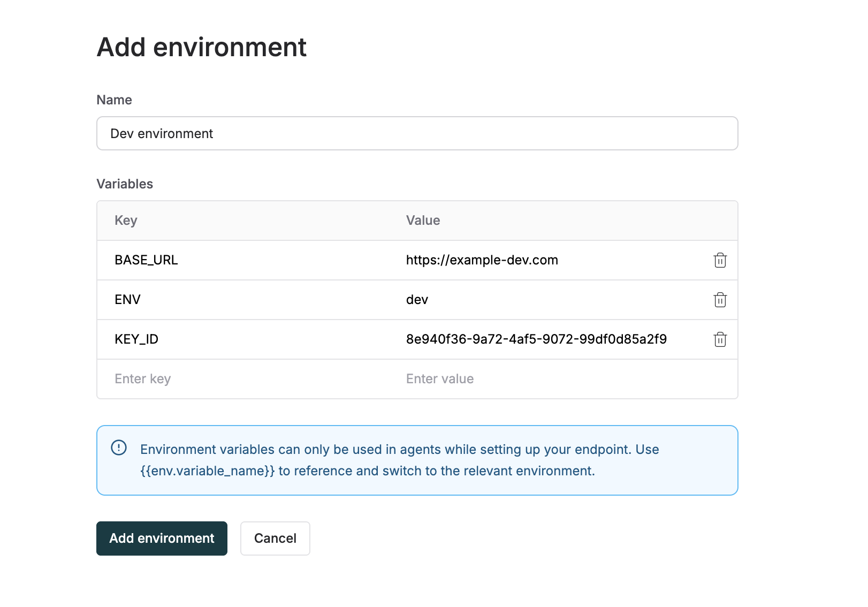This screenshot has height=607, width=868.
Task: Edit the KEY_ID value starting with 8e940f36
Action: click(536, 339)
